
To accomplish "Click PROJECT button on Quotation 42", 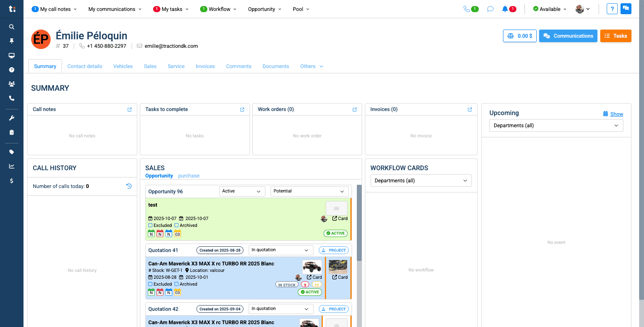I will tap(334, 309).
